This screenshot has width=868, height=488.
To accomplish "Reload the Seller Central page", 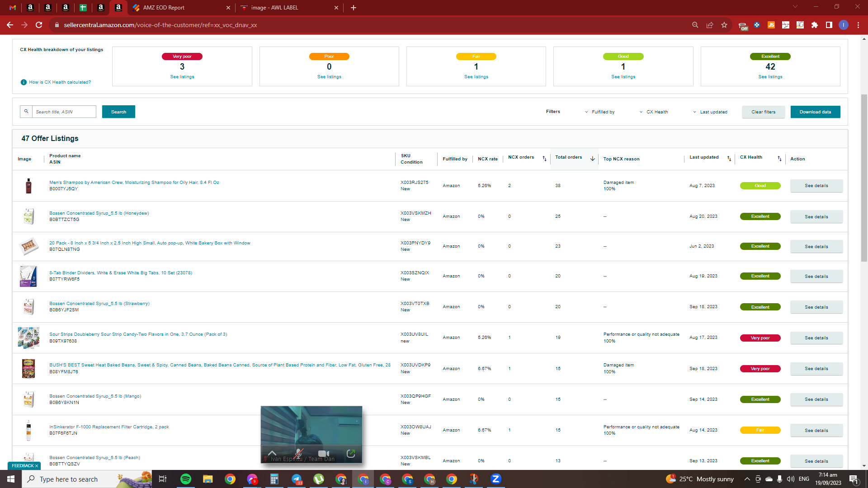I will (x=39, y=25).
